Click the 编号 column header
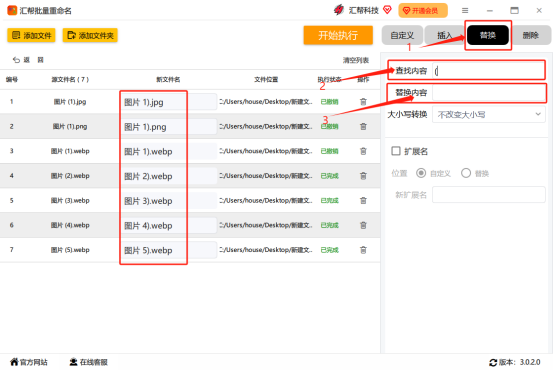The height and width of the screenshot is (370, 554). point(12,80)
